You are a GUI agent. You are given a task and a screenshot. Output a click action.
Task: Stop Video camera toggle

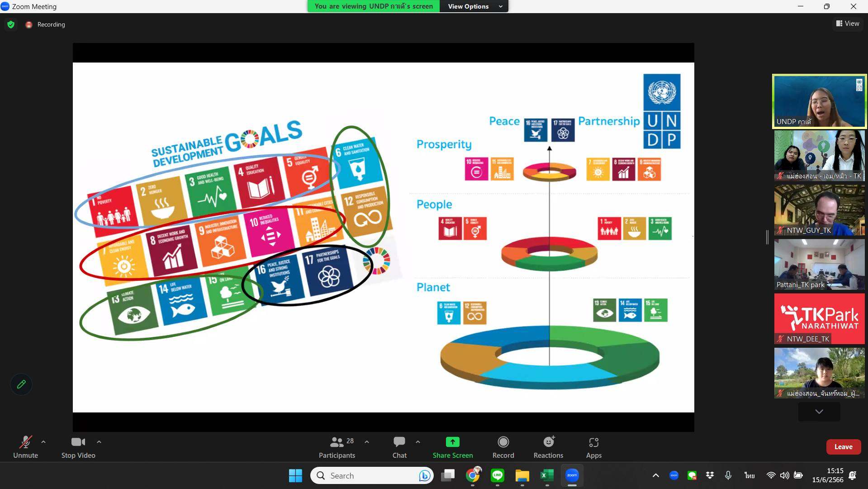(78, 446)
